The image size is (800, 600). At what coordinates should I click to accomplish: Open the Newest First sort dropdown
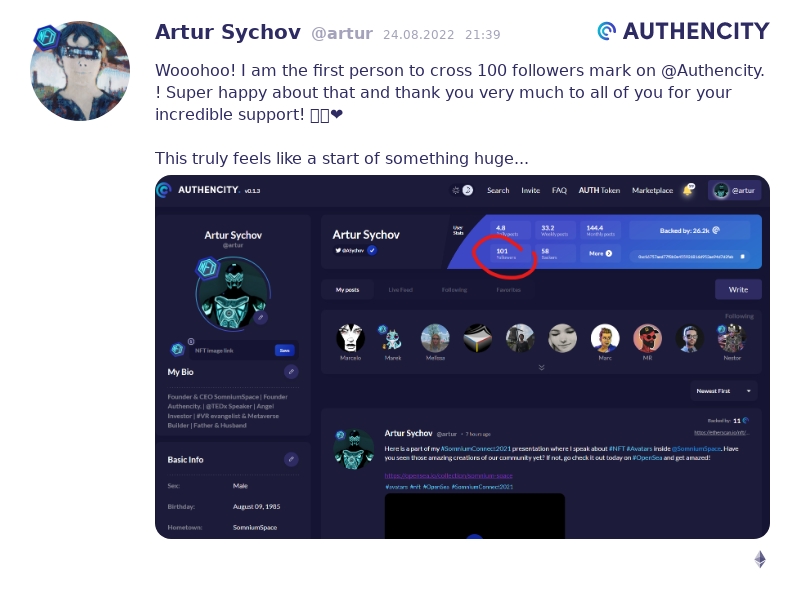723,391
